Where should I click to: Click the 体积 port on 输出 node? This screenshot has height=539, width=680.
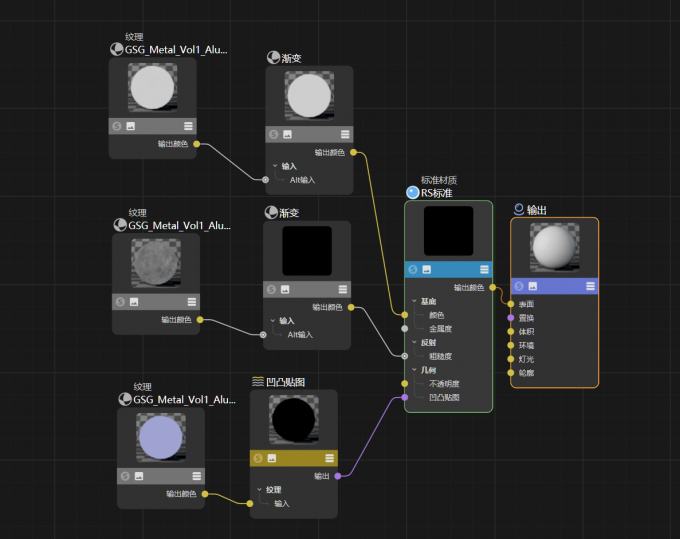(511, 332)
